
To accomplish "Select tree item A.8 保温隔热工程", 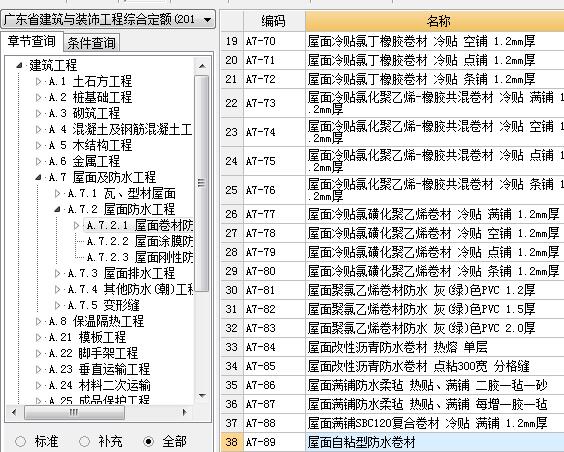I will (96, 321).
